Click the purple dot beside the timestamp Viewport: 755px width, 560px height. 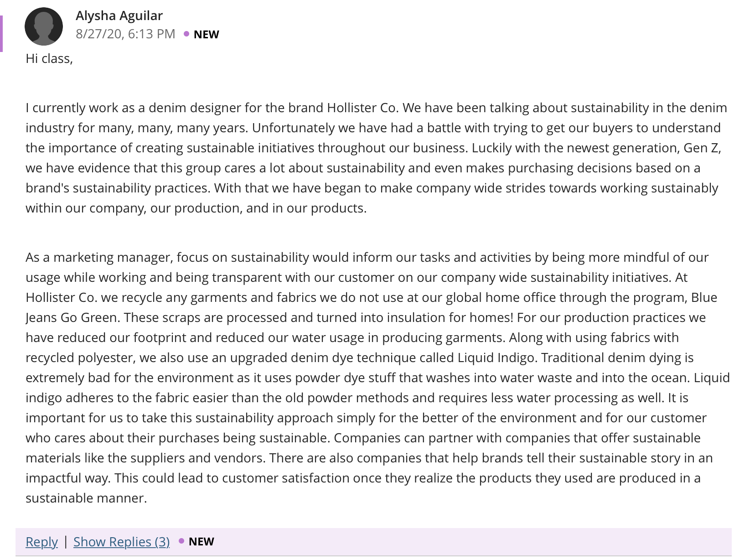[x=186, y=34]
